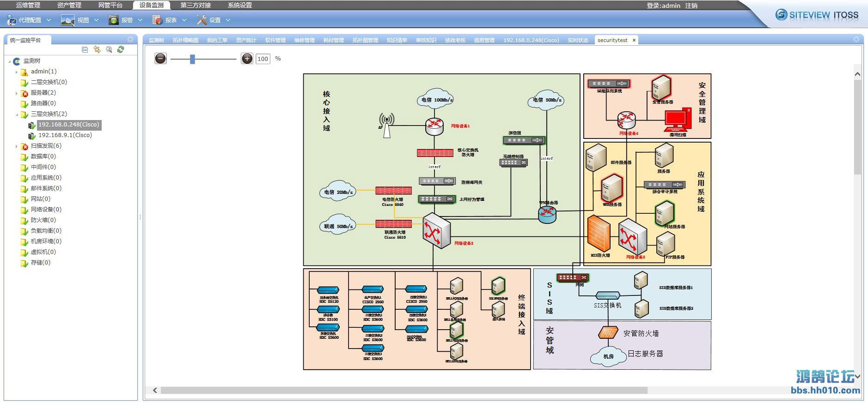
Task: Click the 网络设备2 core switch icon
Action: point(436,231)
